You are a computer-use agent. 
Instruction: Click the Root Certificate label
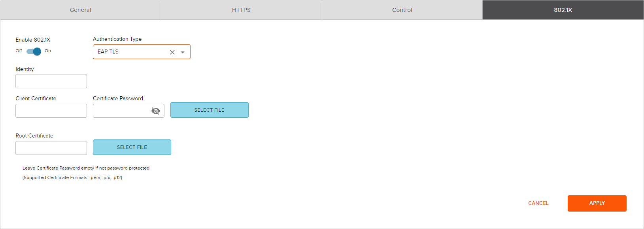click(x=34, y=135)
